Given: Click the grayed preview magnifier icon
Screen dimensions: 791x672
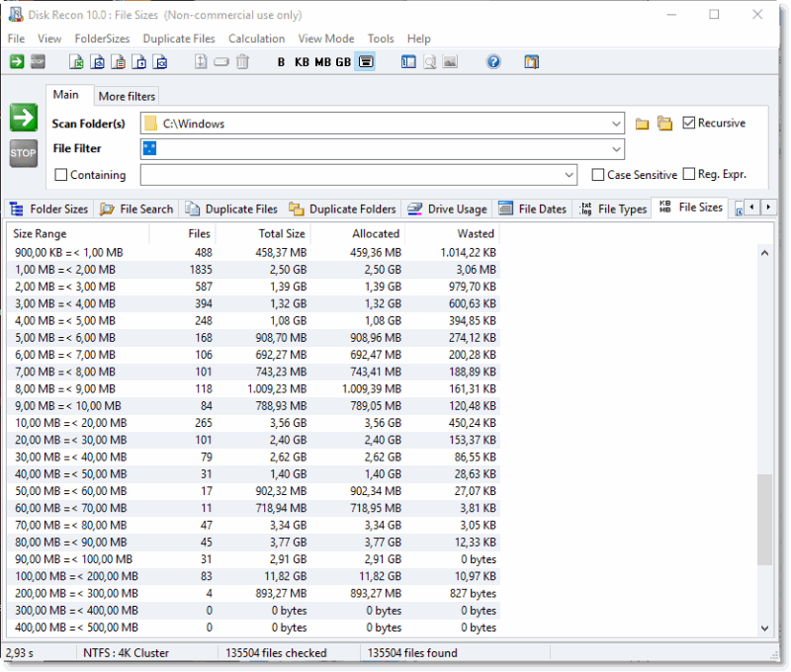Looking at the screenshot, I should coord(430,62).
